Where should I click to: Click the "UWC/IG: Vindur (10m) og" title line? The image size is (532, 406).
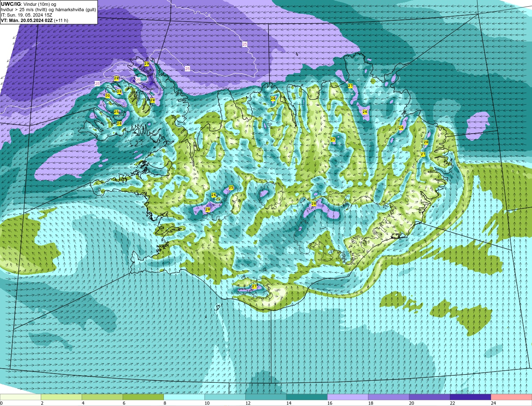click(x=28, y=4)
